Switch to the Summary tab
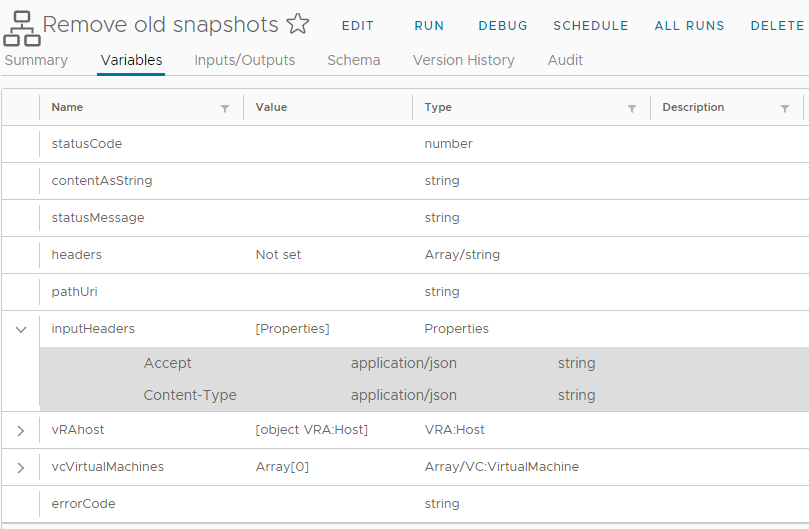This screenshot has width=809, height=529. (x=36, y=60)
